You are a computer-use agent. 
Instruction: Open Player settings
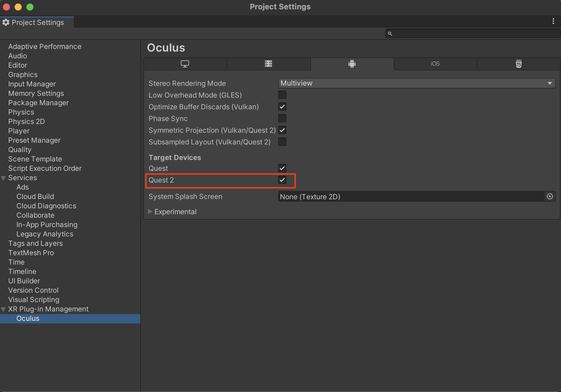[19, 131]
